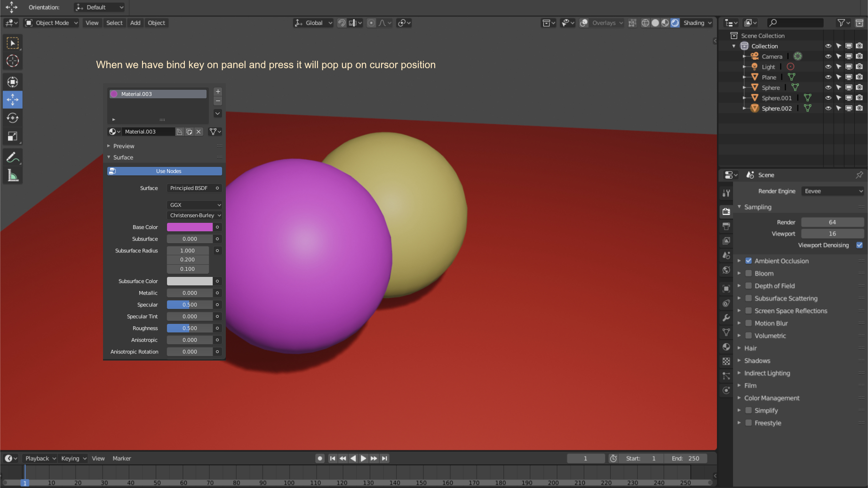Uncheck Viewport Denoising

click(860, 245)
